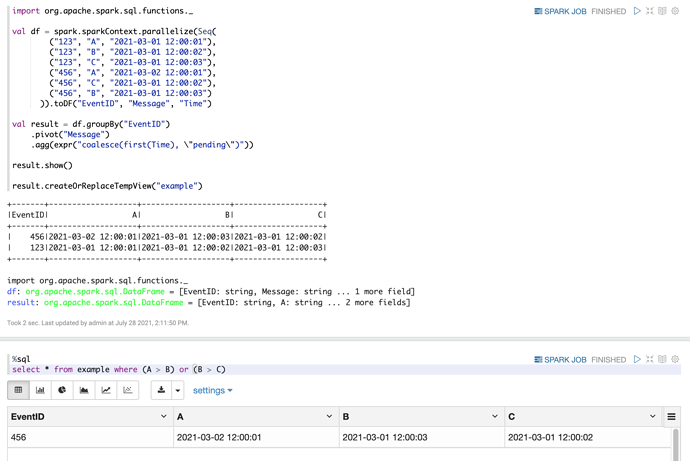The image size is (690, 461).
Task: Click the table vertical scrollbar
Action: point(675,444)
